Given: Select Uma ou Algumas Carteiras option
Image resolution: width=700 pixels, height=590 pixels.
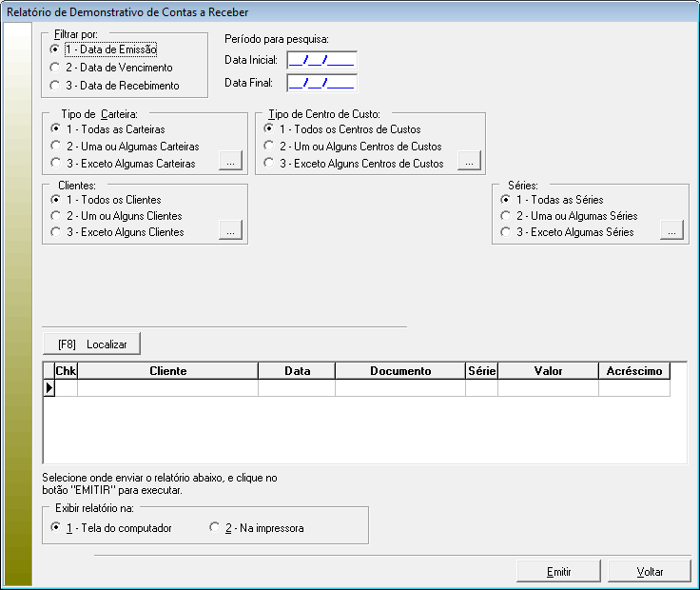Looking at the screenshot, I should 55,147.
